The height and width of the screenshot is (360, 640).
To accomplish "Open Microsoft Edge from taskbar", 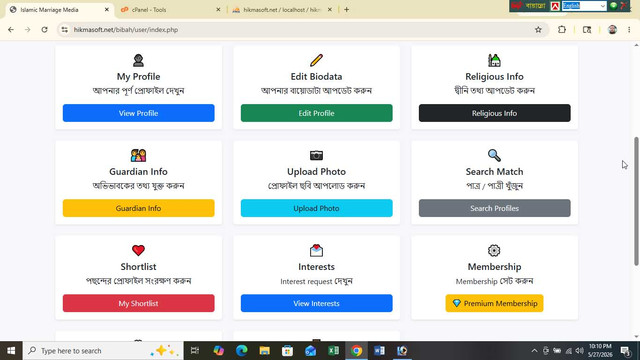I will coord(242,351).
